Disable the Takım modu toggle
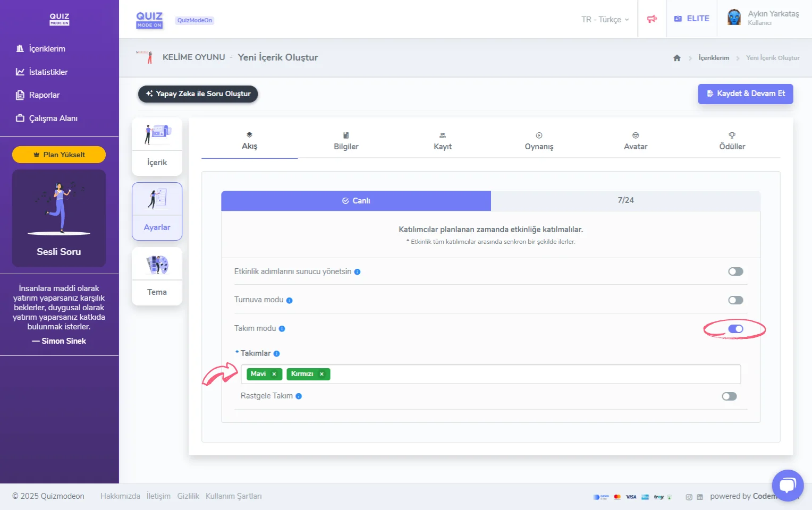The height and width of the screenshot is (510, 812). click(x=735, y=329)
